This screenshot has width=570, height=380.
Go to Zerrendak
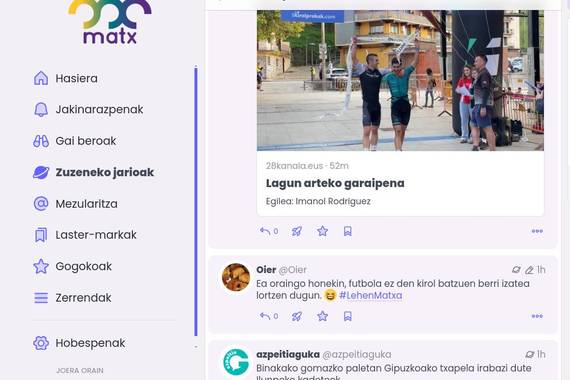click(83, 298)
